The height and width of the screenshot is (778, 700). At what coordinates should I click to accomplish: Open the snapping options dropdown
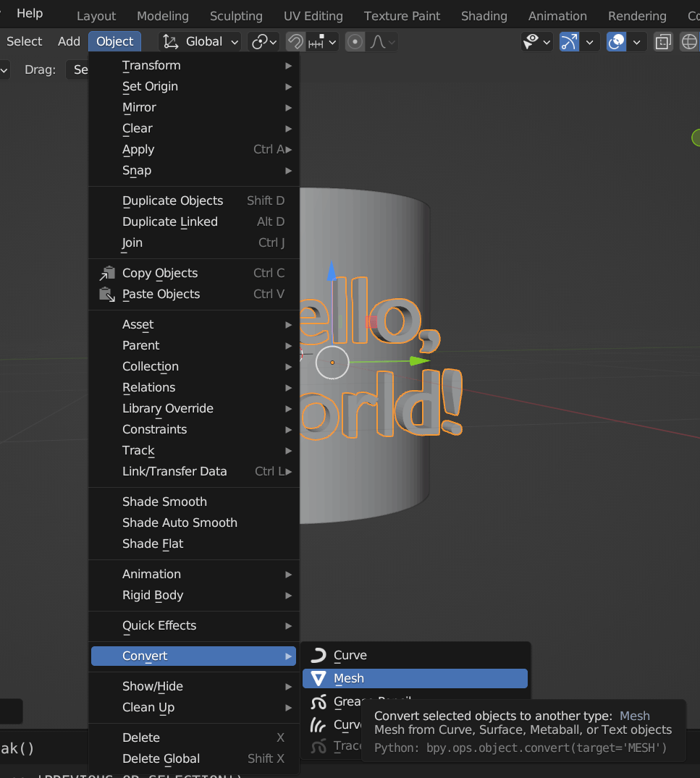pyautogui.click(x=323, y=42)
